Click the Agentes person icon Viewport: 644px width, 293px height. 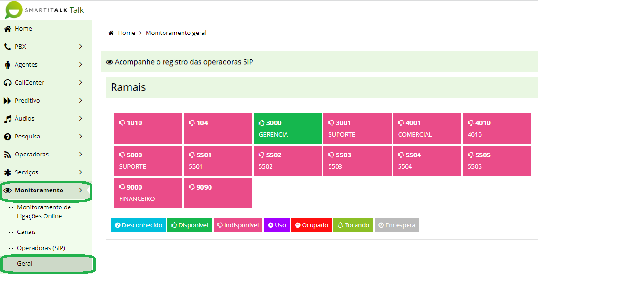coord(7,65)
